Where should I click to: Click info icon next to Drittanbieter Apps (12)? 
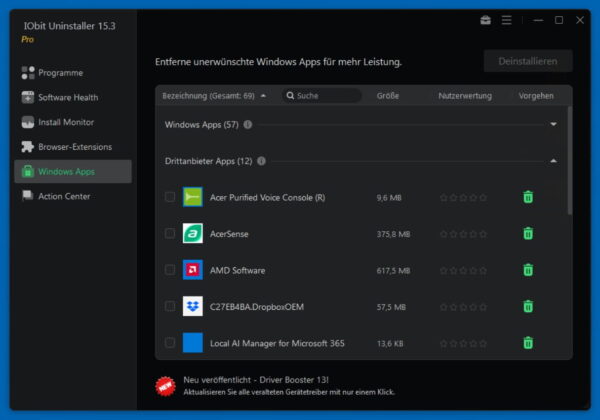point(261,161)
